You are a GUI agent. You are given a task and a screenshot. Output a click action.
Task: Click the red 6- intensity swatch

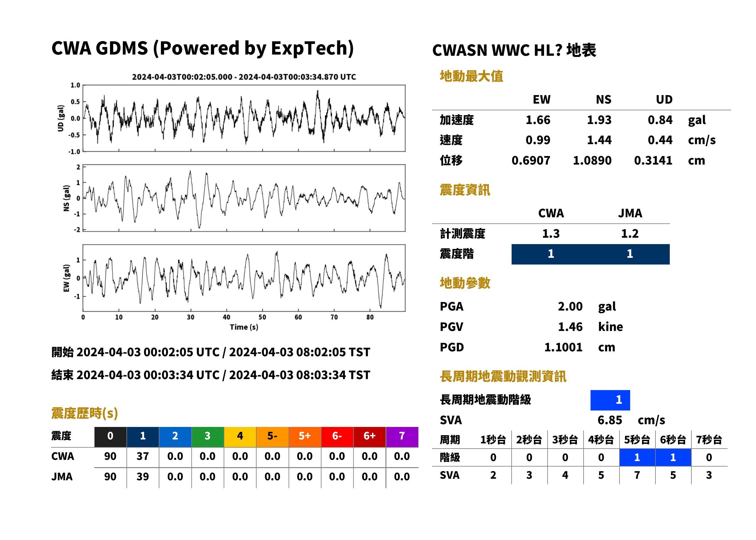click(x=337, y=437)
